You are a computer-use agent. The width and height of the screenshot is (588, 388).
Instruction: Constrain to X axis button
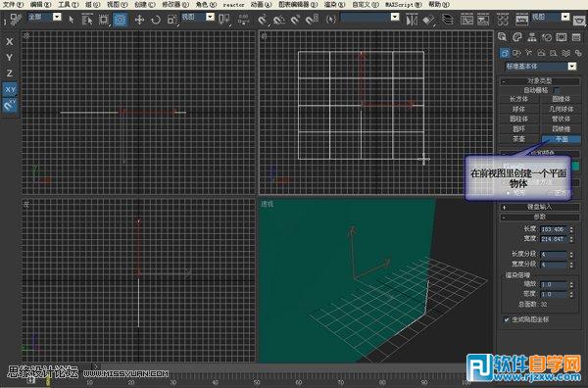(10, 41)
